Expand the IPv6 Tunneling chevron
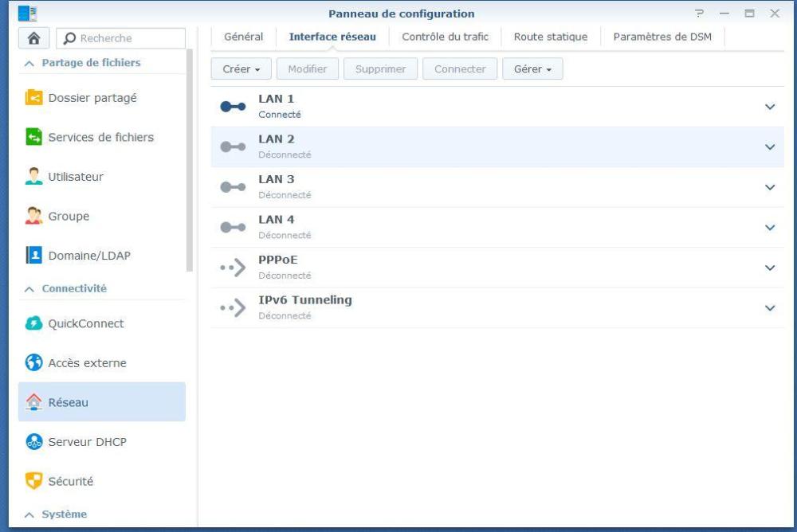The height and width of the screenshot is (532, 797). click(769, 308)
